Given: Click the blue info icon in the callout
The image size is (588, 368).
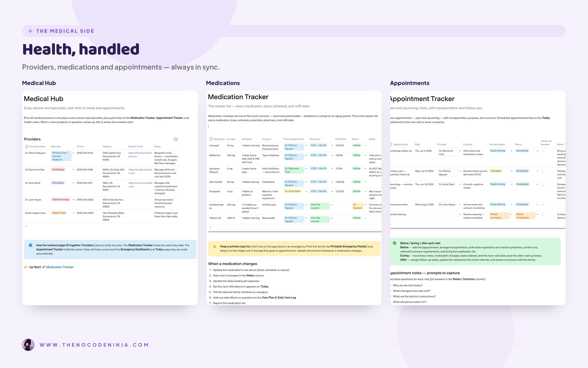Looking at the screenshot, I should [30, 245].
